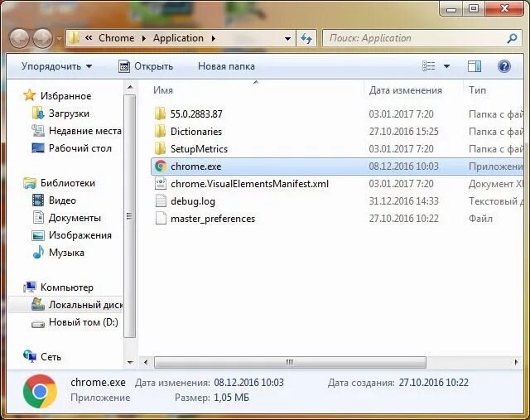The height and width of the screenshot is (420, 530).
Task: Open recent pages dropdown next to Forward
Action: coord(59,39)
